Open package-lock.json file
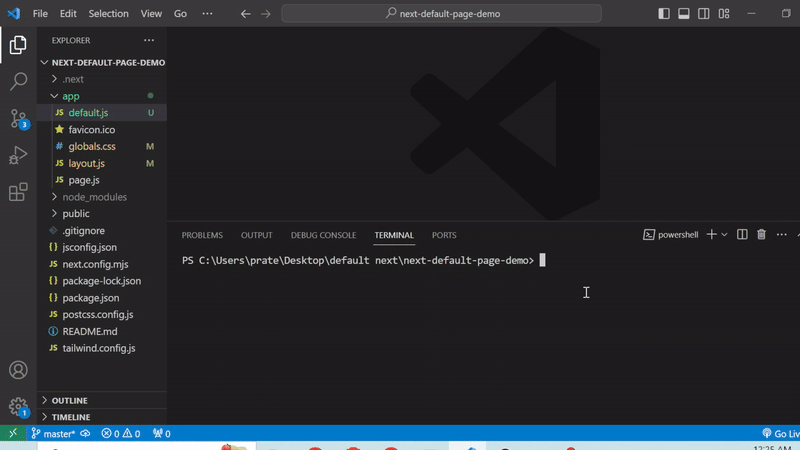This screenshot has height=450, width=800. [x=102, y=281]
